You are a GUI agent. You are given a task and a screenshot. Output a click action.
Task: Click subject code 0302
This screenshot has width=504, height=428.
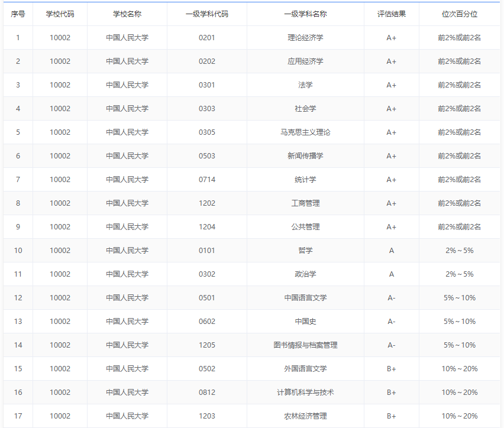[x=207, y=274]
